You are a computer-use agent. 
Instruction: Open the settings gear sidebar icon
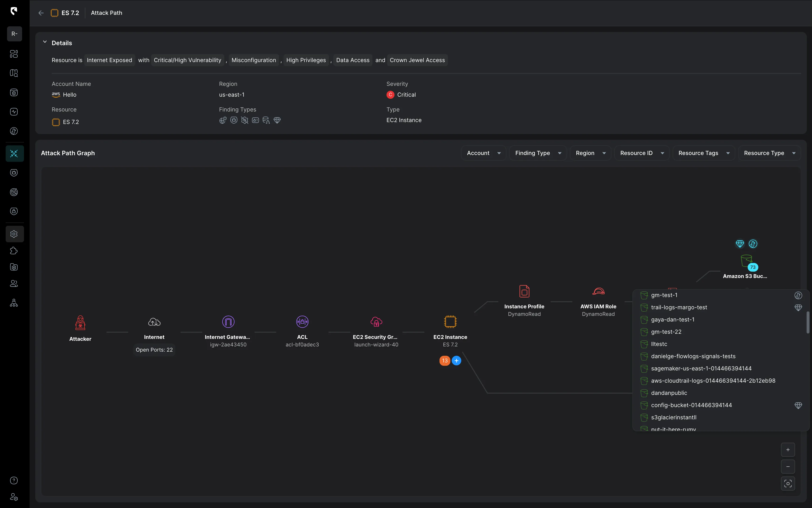[14, 234]
